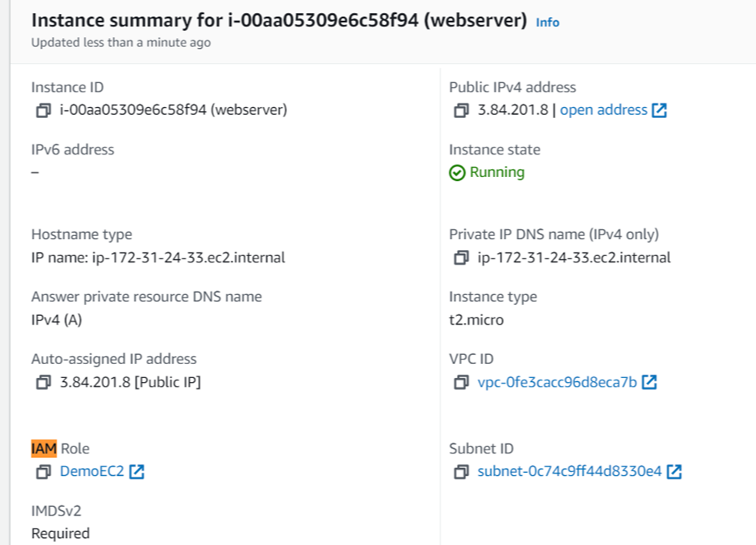This screenshot has height=545, width=756.
Task: Copy the Subnet ID
Action: pyautogui.click(x=461, y=471)
